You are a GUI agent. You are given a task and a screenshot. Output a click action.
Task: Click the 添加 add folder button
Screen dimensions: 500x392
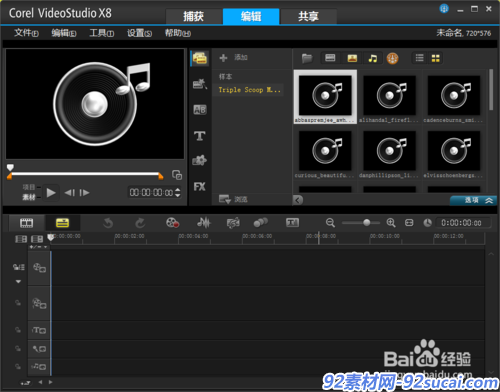click(234, 58)
